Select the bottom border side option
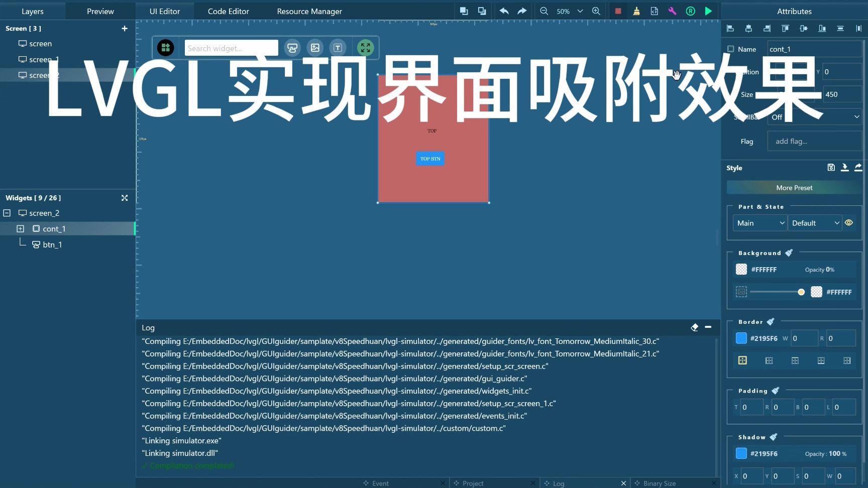Image resolution: width=868 pixels, height=488 pixels. pos(821,360)
